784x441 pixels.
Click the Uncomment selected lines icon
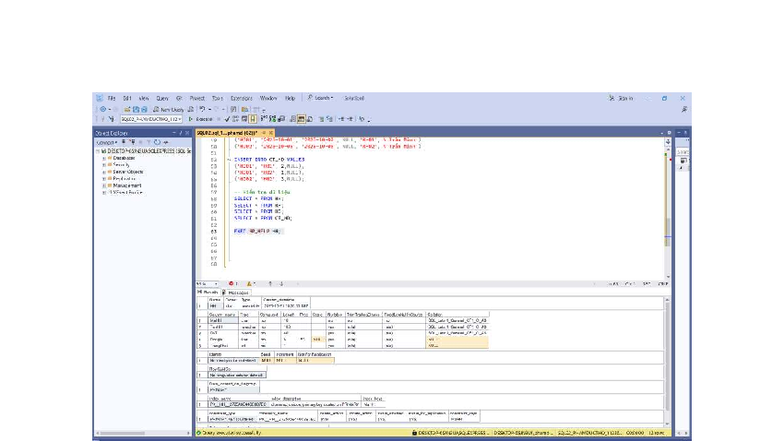coord(330,119)
